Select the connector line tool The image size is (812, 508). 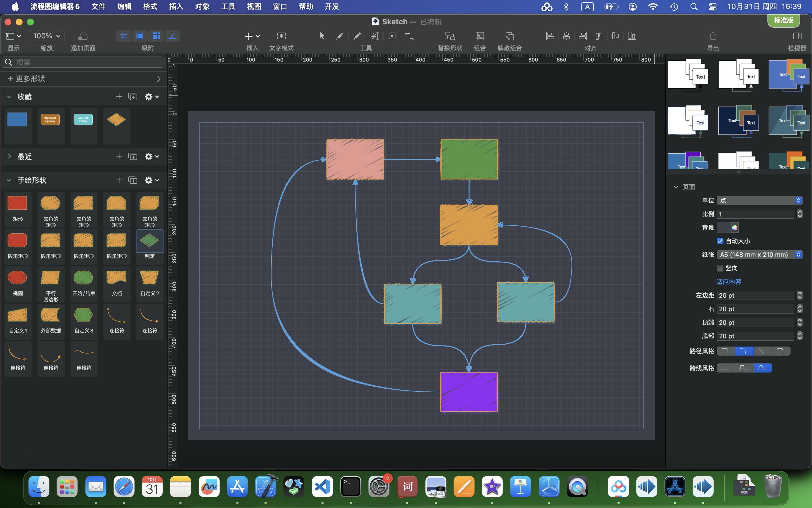pos(410,36)
